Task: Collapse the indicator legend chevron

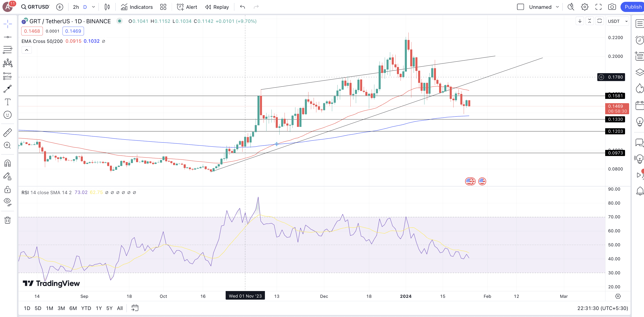Action: 27,50
